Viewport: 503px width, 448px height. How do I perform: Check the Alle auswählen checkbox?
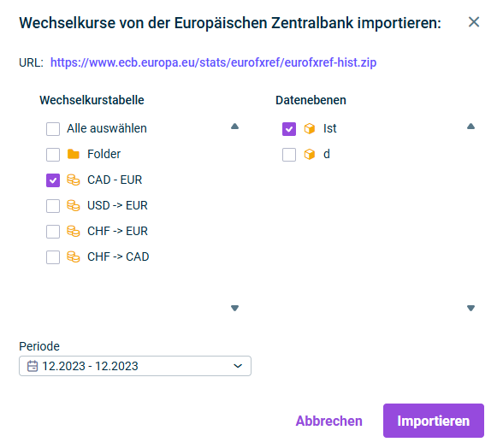[53, 129]
